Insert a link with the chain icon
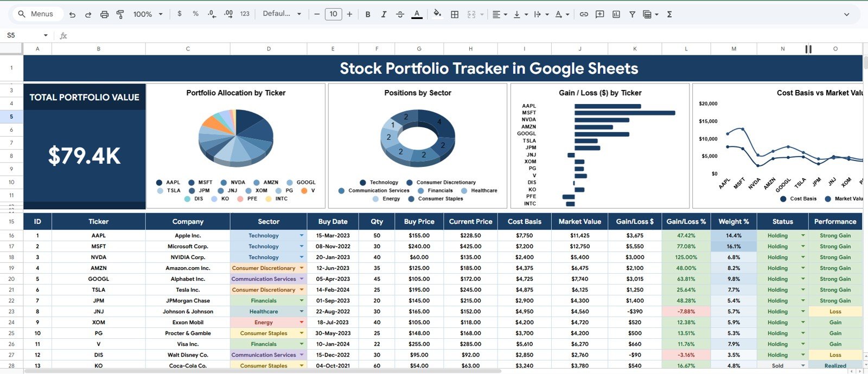This screenshot has width=868, height=374. click(584, 15)
